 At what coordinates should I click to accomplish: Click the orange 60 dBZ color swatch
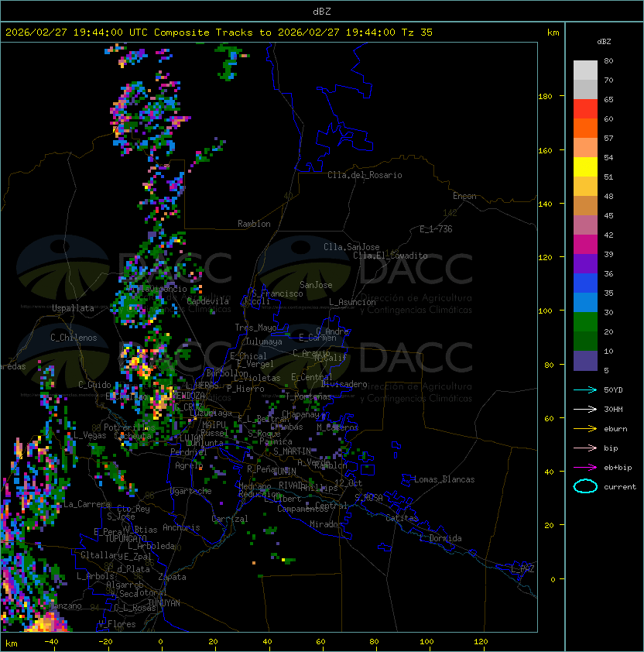click(585, 128)
